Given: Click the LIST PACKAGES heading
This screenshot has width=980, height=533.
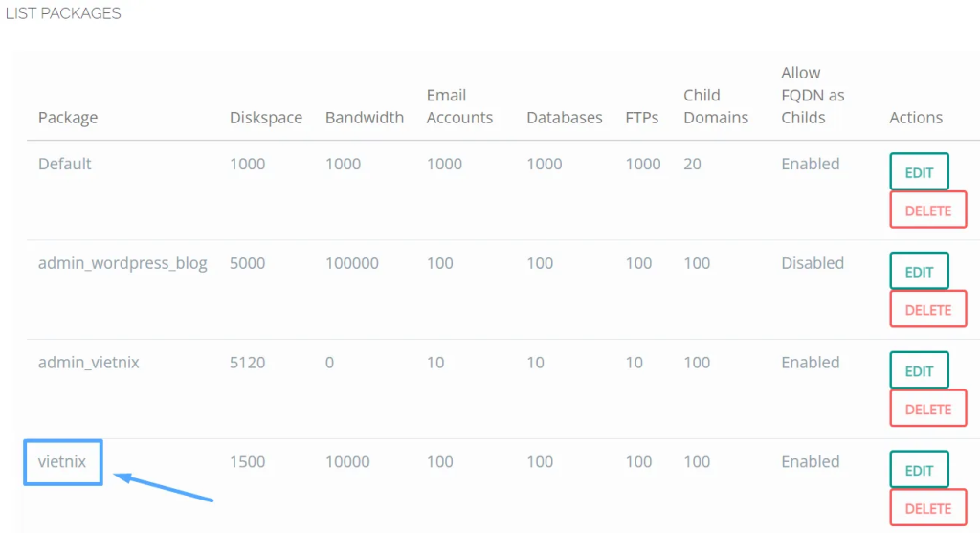Looking at the screenshot, I should tap(63, 14).
